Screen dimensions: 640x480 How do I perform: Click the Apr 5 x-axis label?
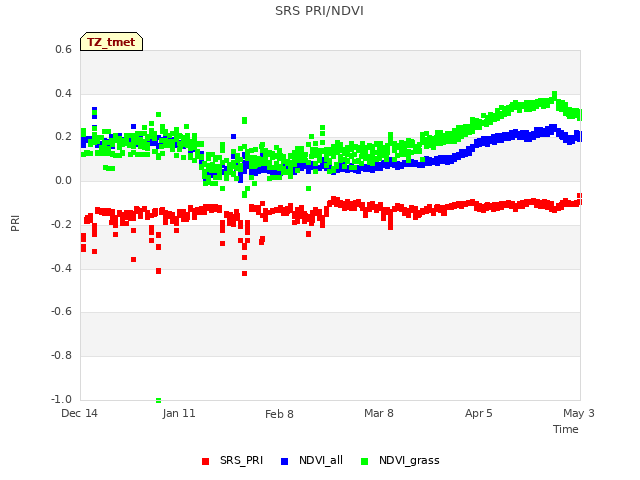(478, 413)
